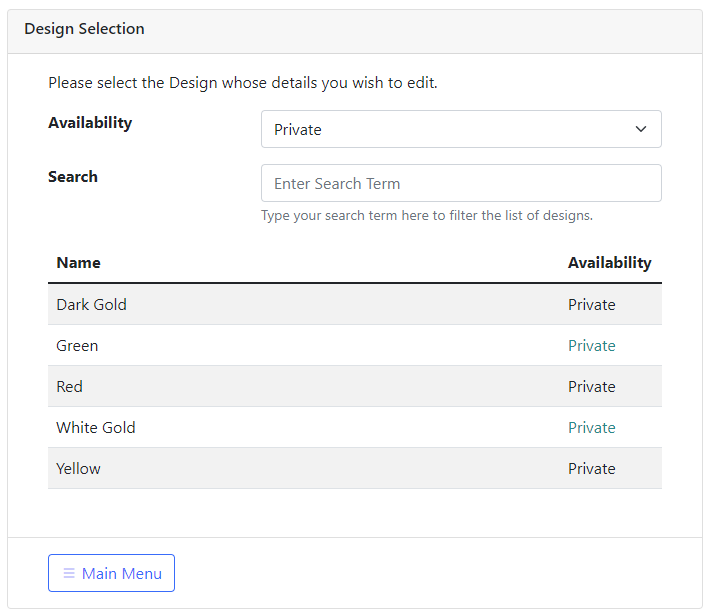
Task: Select the Yellow design row
Action: coord(355,468)
